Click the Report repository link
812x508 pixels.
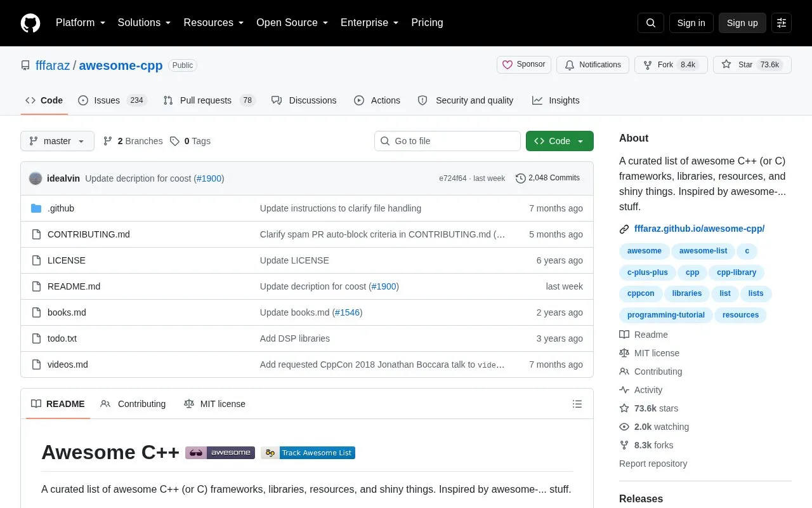click(x=653, y=464)
